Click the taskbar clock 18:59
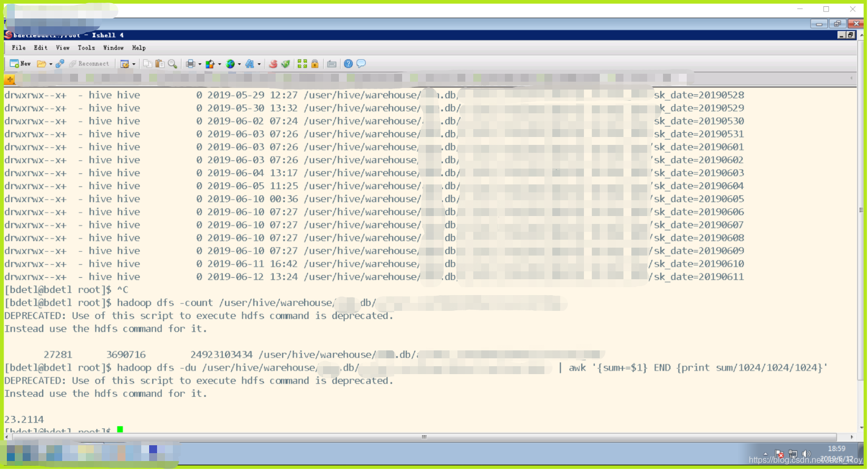 pos(836,449)
